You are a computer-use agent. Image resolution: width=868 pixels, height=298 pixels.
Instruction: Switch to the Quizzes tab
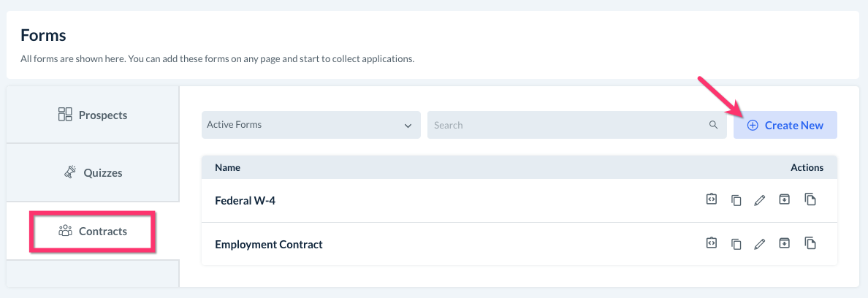[x=93, y=173]
